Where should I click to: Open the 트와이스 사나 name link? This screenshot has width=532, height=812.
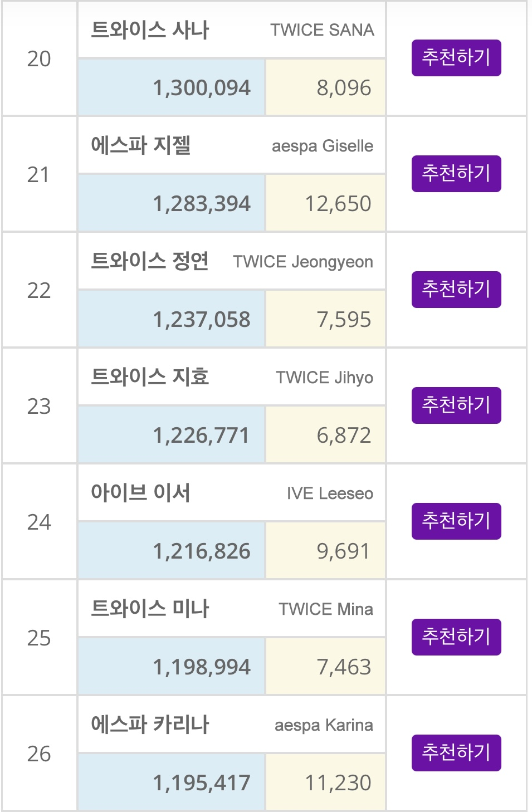click(x=150, y=30)
